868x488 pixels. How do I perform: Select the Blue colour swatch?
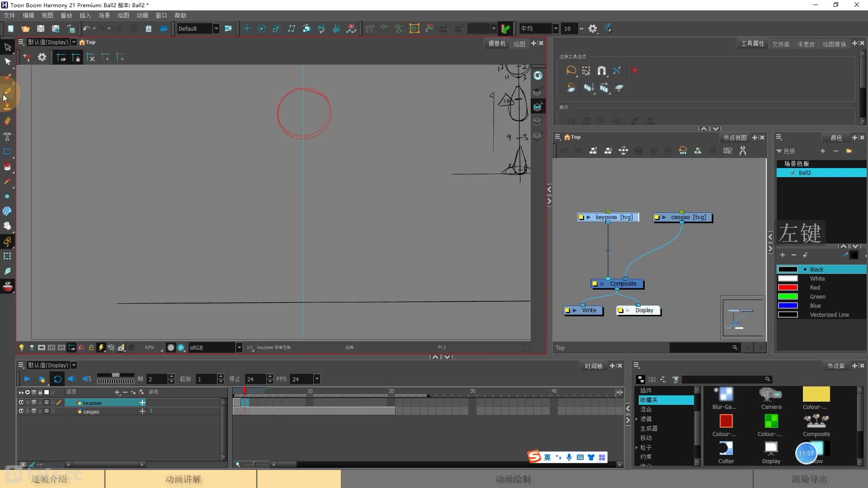tap(788, 305)
